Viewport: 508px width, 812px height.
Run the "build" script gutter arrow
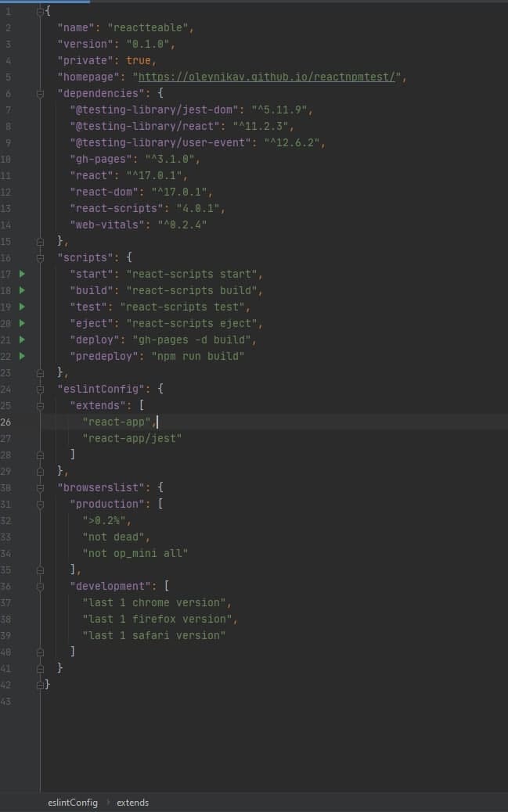22,290
